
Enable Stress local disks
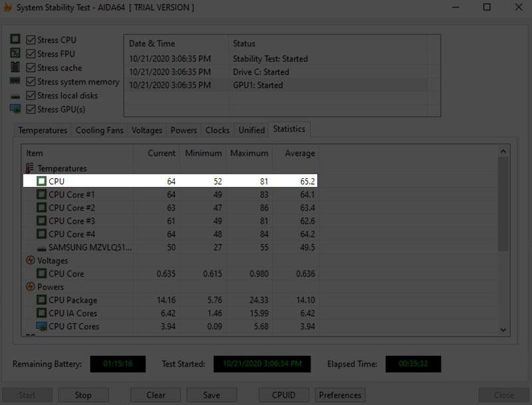pos(30,96)
